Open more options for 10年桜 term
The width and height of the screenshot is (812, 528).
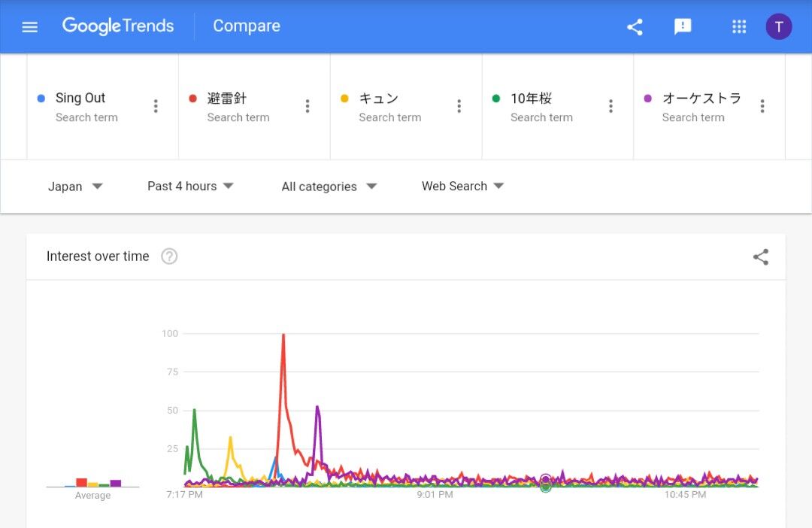[x=611, y=106]
